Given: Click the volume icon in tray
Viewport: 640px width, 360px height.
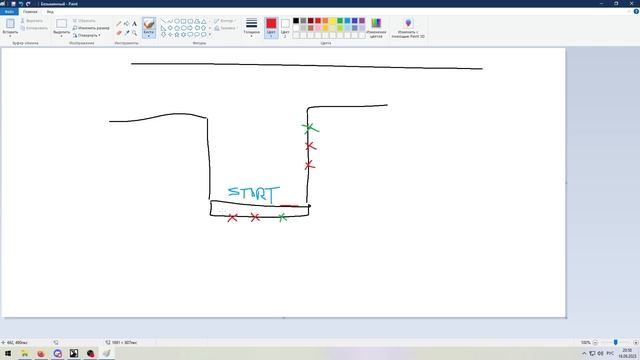Looking at the screenshot, I should [600, 353].
